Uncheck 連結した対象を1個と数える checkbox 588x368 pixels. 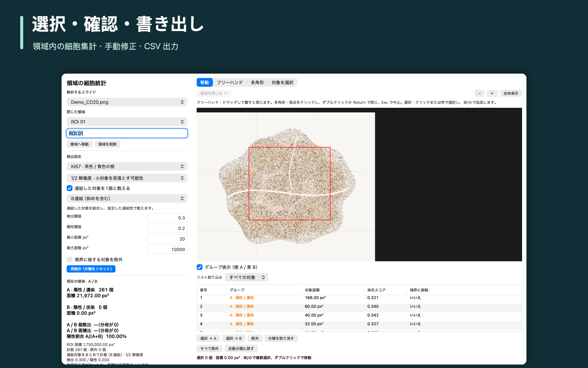[70, 188]
